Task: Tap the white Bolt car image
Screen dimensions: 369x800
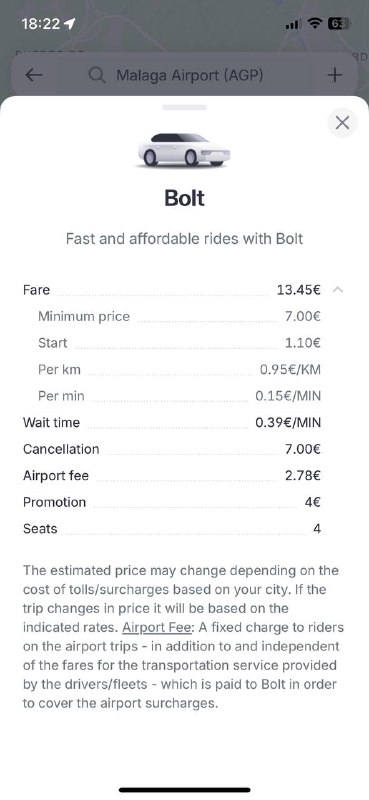Action: (185, 149)
